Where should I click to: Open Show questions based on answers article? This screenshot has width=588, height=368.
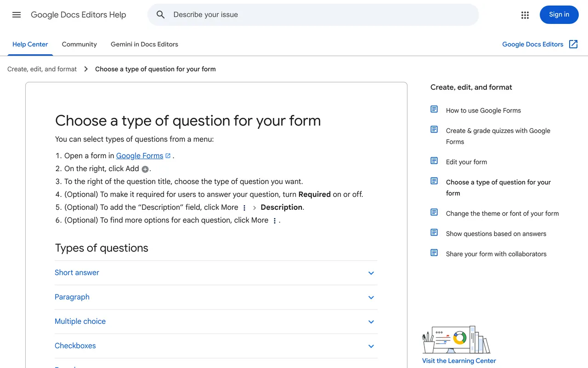[x=496, y=234]
